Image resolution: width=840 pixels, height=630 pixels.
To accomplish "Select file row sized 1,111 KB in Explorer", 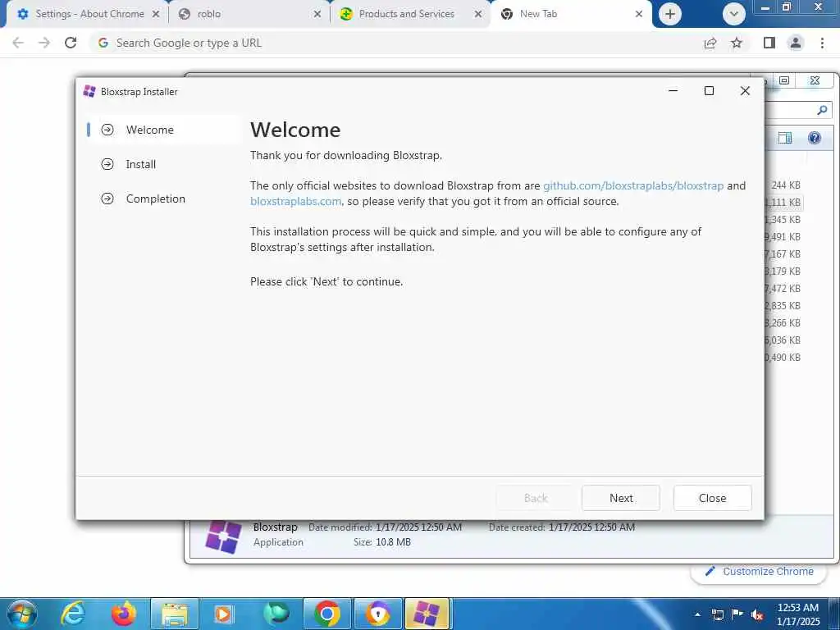I will (783, 202).
